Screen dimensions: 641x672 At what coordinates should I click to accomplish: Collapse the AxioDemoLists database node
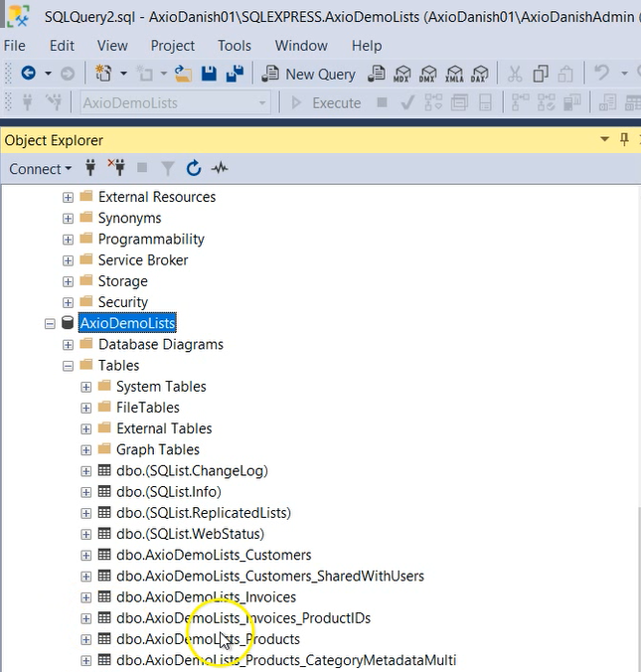tap(50, 323)
